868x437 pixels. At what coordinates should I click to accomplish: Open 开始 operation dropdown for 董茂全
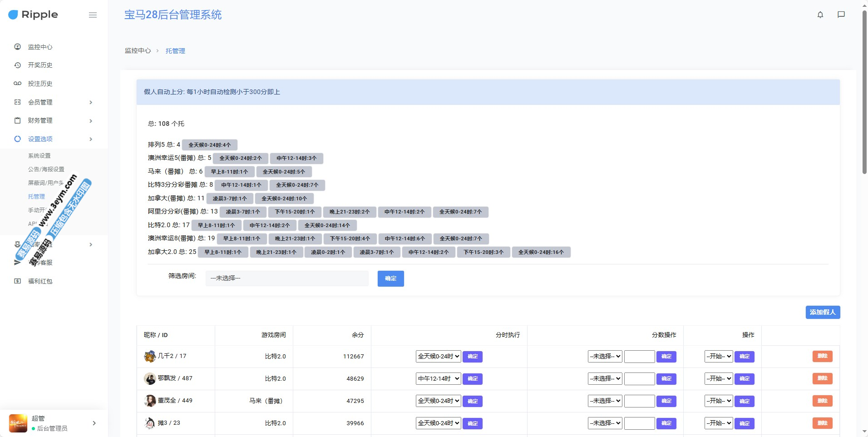point(718,401)
